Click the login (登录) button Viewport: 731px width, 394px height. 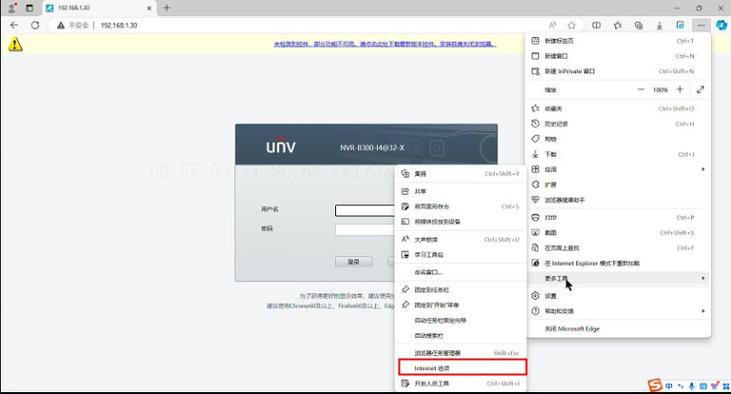pyautogui.click(x=353, y=262)
